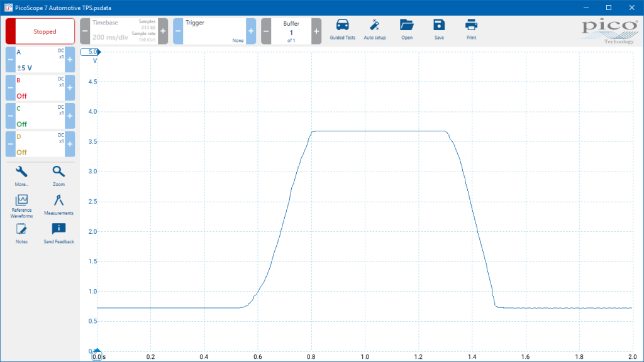This screenshot has height=362, width=644.
Task: Select the Zoom magnifier tool
Action: pyautogui.click(x=58, y=176)
